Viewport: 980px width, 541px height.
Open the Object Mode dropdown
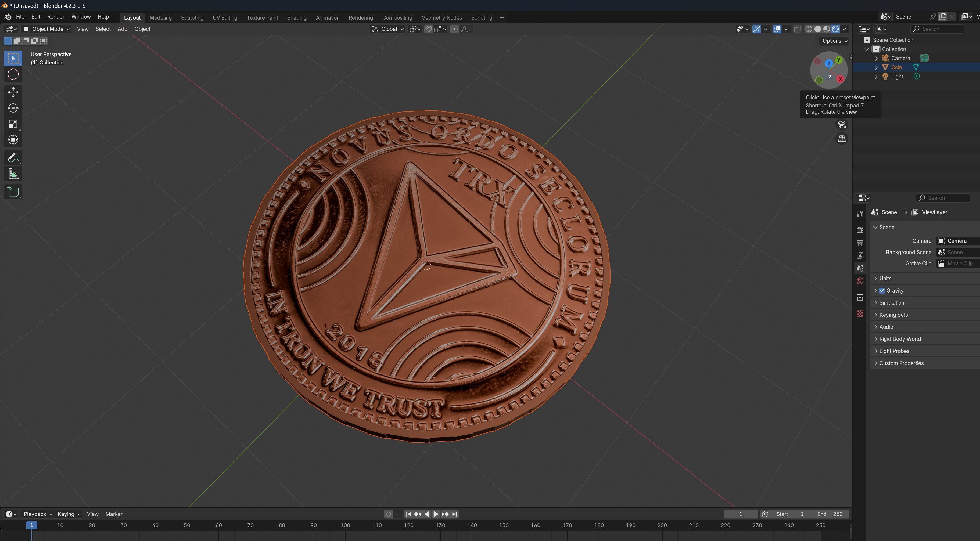click(x=46, y=29)
